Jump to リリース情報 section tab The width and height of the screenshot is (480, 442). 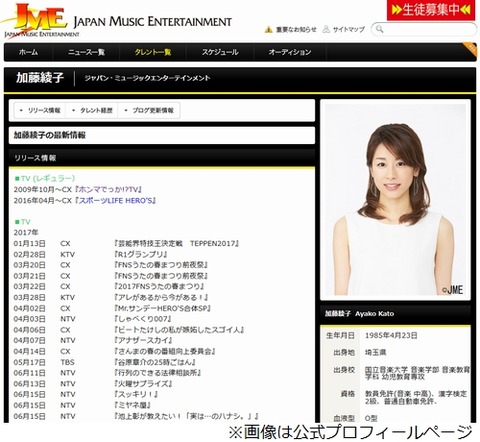click(40, 110)
